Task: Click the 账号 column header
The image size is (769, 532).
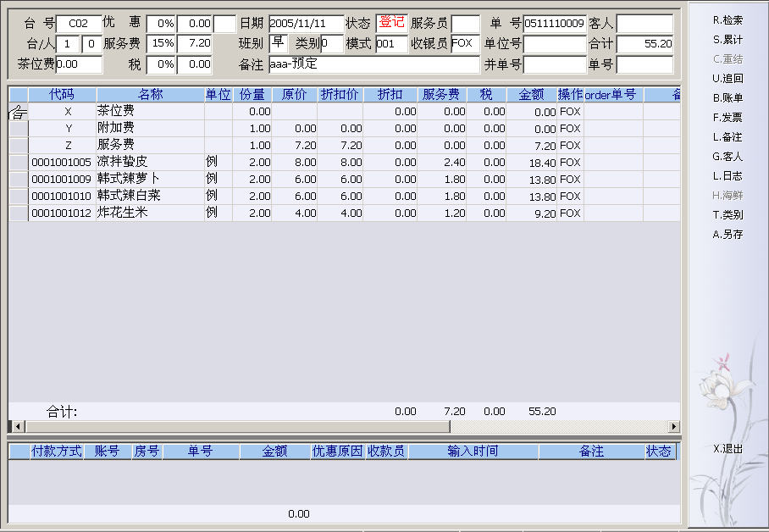Action: tap(108, 451)
